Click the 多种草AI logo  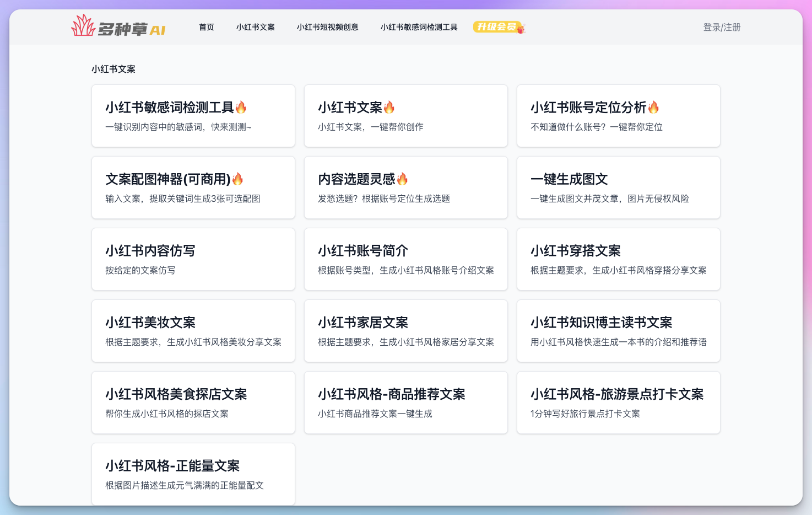click(118, 26)
